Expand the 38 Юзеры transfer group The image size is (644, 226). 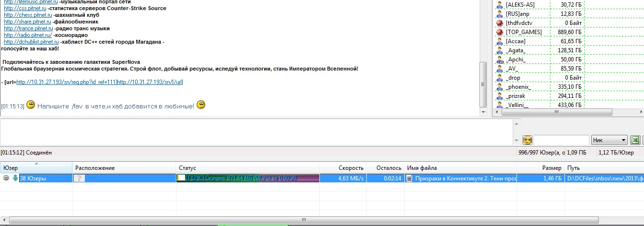point(6,178)
